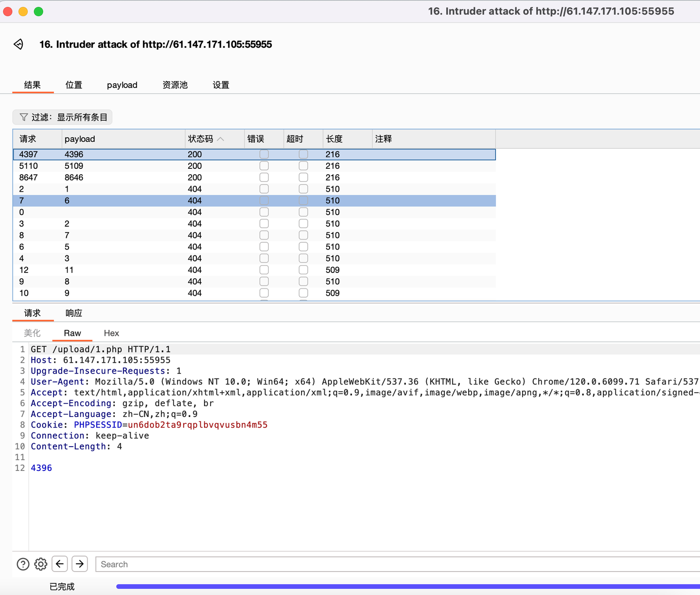Go to previous request with left arrow icon

pos(59,564)
